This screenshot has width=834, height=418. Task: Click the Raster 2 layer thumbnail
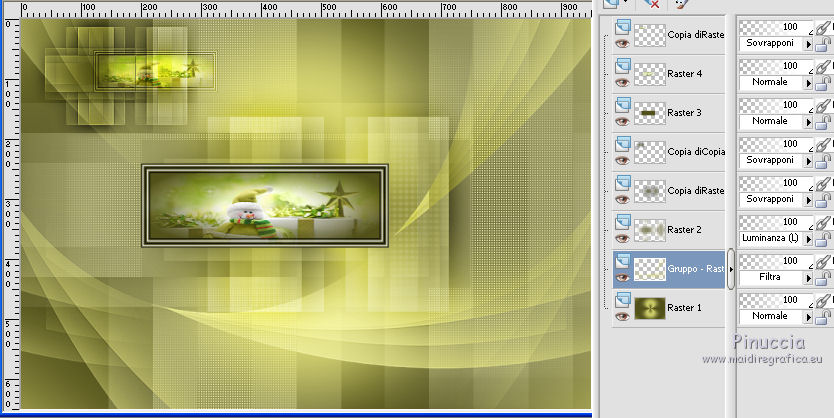(650, 230)
